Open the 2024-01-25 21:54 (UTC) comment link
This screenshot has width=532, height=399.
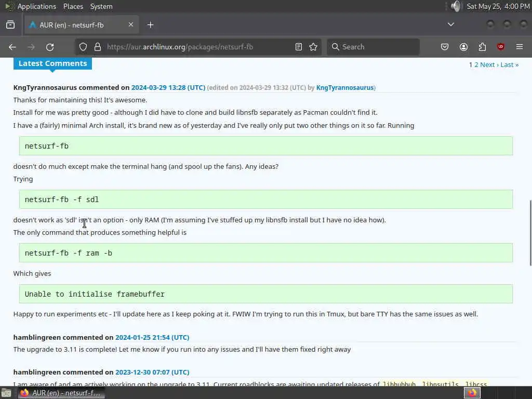coord(152,337)
